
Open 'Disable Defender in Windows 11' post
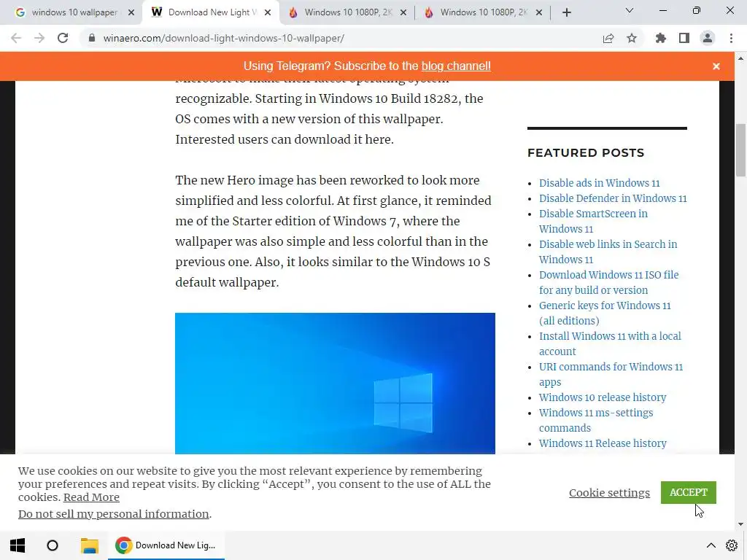[x=613, y=198]
